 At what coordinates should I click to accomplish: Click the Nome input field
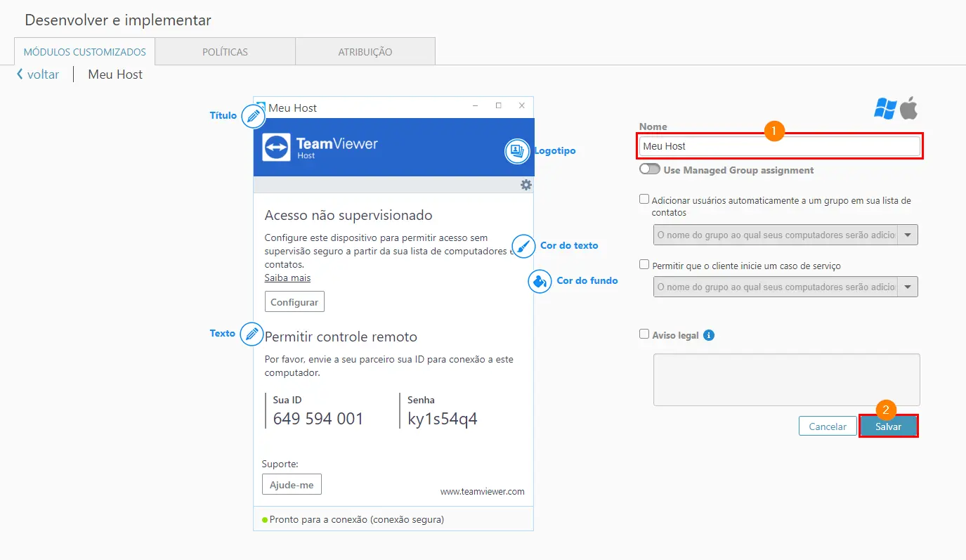click(x=779, y=146)
